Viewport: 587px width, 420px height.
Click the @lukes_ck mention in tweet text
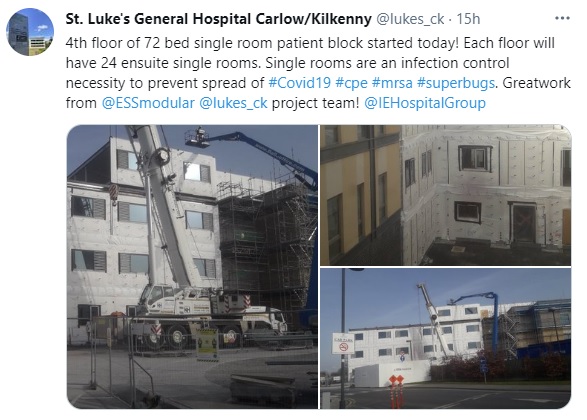click(x=233, y=103)
